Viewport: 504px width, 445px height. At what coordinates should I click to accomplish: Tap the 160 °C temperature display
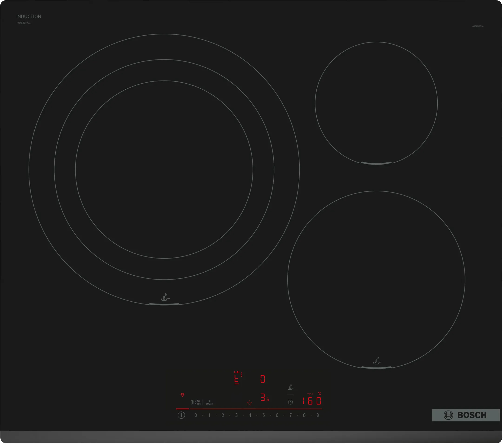[x=312, y=401]
